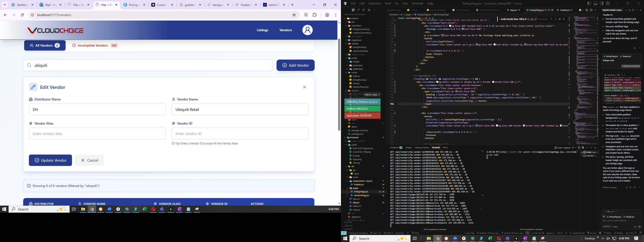This screenshot has width=644, height=242.
Task: Collapse the controllers folder
Action: click(x=346, y=26)
